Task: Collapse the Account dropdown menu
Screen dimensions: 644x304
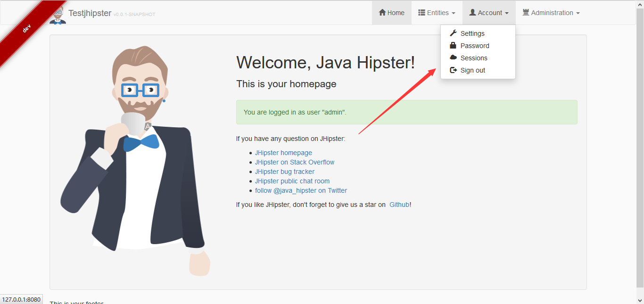Action: [x=489, y=13]
